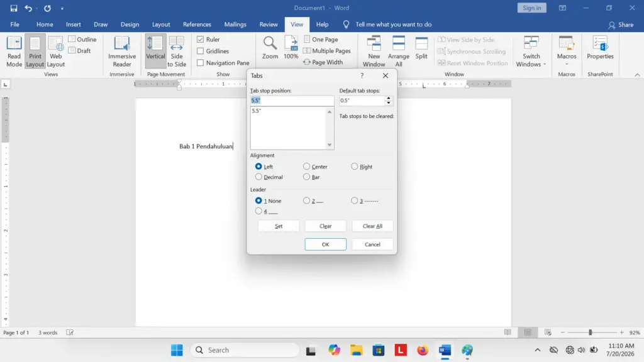
Task: Collapse the ribbon with the chevron
Action: click(637, 75)
